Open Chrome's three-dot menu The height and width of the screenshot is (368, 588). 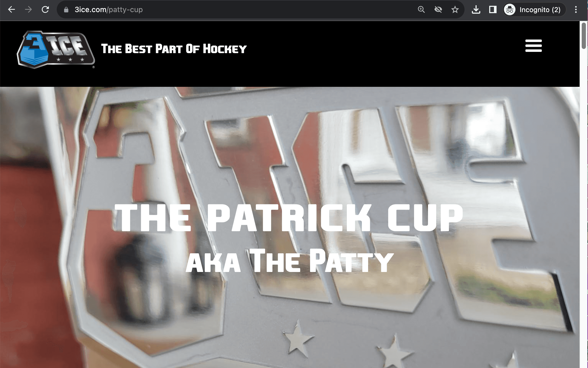tap(576, 10)
